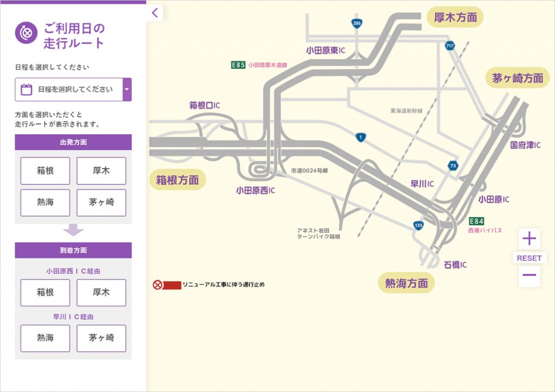Viewport: 555px width, 392px height.
Task: Click the road closure legend icon
Action: (x=158, y=284)
